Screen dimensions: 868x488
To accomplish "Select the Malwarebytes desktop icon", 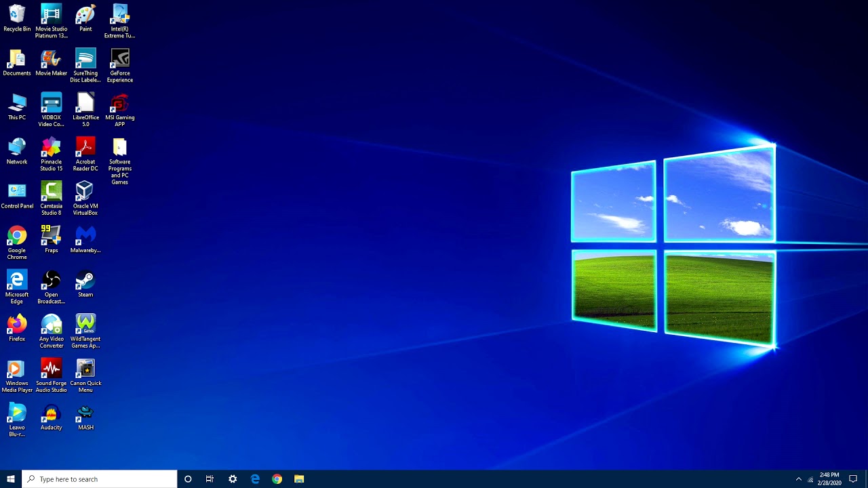I will click(85, 240).
